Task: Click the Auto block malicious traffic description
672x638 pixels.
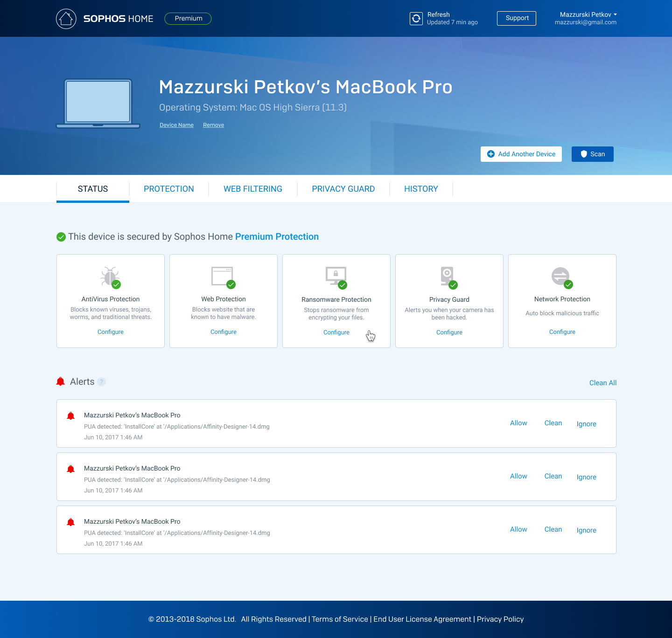Action: click(562, 313)
